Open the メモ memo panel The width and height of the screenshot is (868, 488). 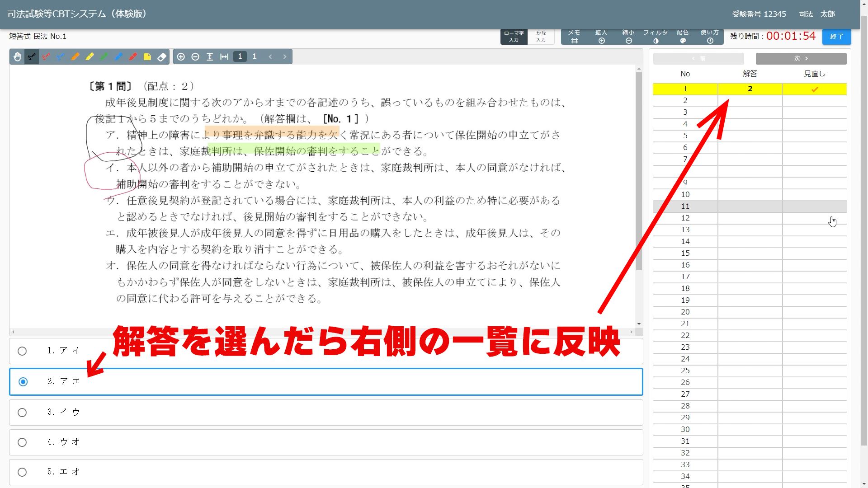[x=574, y=36]
